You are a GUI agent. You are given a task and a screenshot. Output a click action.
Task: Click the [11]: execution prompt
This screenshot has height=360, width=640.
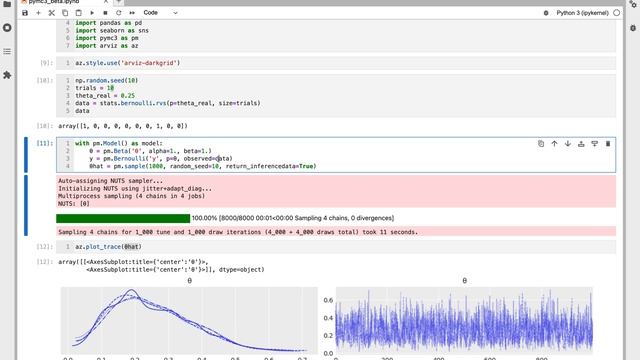45,143
